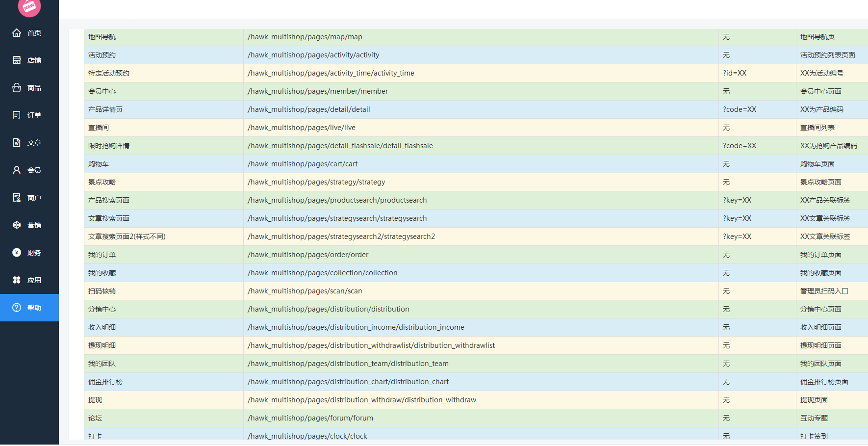Click the /hawk_multishop/pages/cart/cart path

pyautogui.click(x=303, y=164)
